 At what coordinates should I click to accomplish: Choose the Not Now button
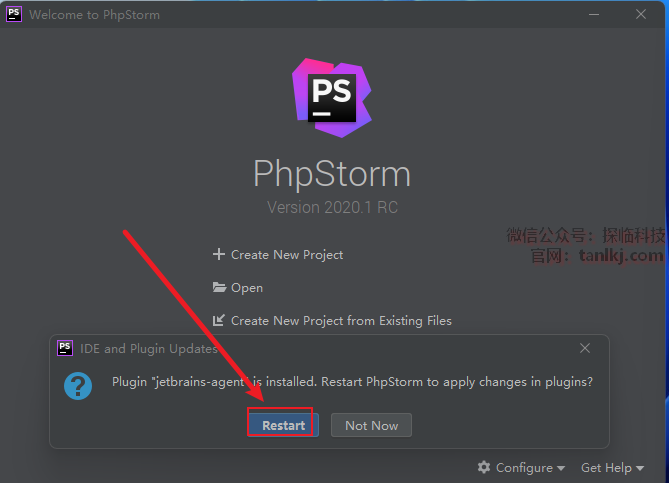tap(371, 425)
